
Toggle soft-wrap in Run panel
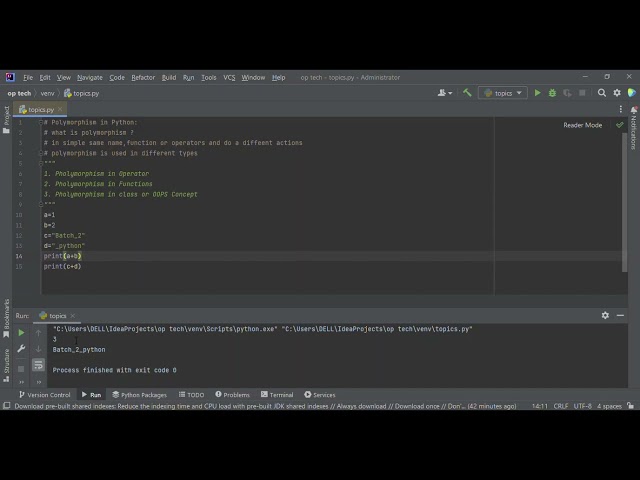(38, 364)
